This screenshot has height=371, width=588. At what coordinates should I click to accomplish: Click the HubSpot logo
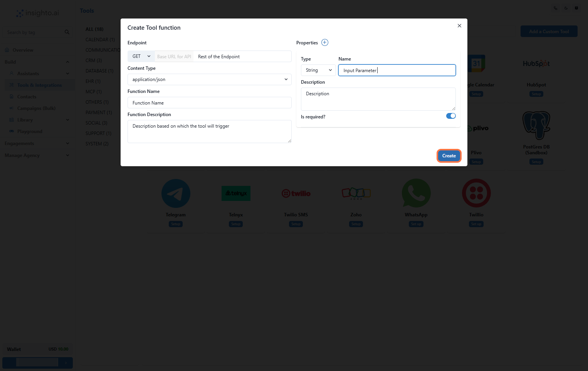(536, 64)
